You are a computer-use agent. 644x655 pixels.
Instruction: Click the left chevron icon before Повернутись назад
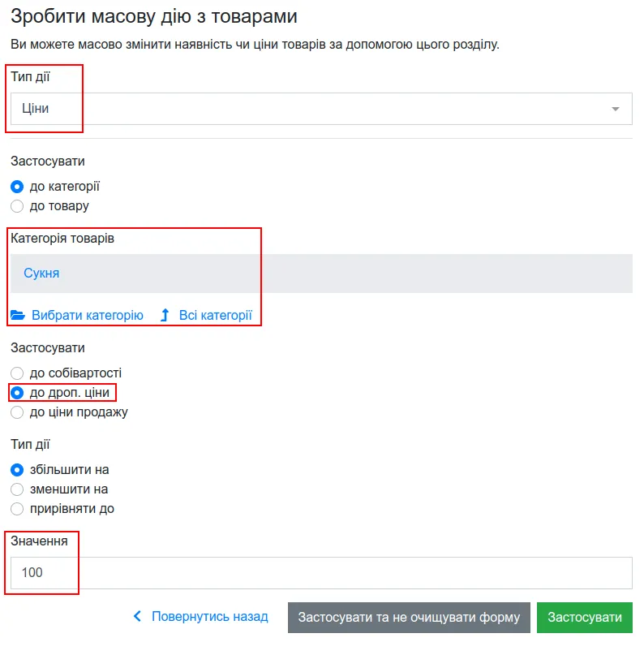[x=137, y=616]
